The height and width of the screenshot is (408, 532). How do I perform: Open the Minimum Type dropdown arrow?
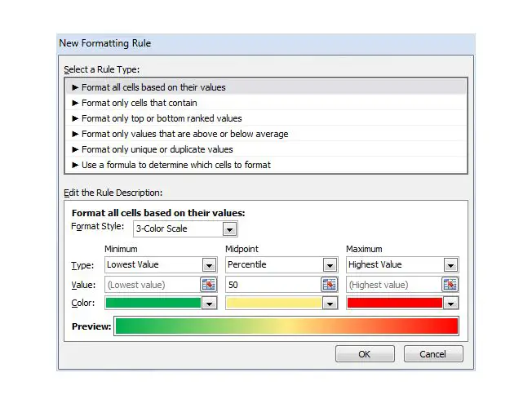[x=209, y=265]
